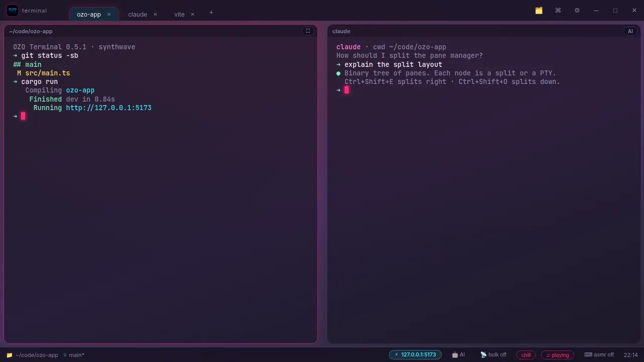
Task: Click the main* git branch indicator
Action: click(74, 355)
